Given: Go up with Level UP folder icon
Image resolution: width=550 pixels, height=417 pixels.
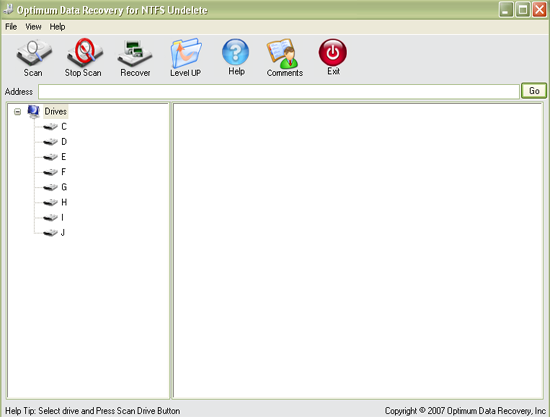Looking at the screenshot, I should (186, 53).
